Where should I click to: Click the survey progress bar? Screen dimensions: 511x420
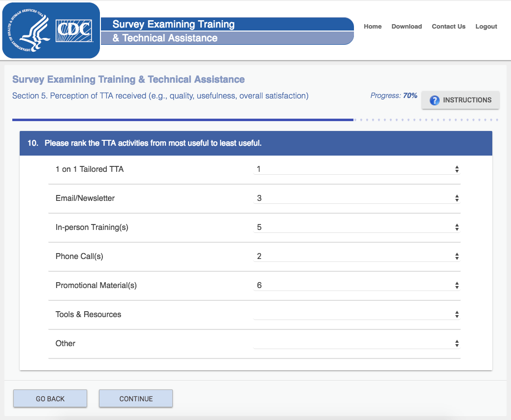point(255,120)
